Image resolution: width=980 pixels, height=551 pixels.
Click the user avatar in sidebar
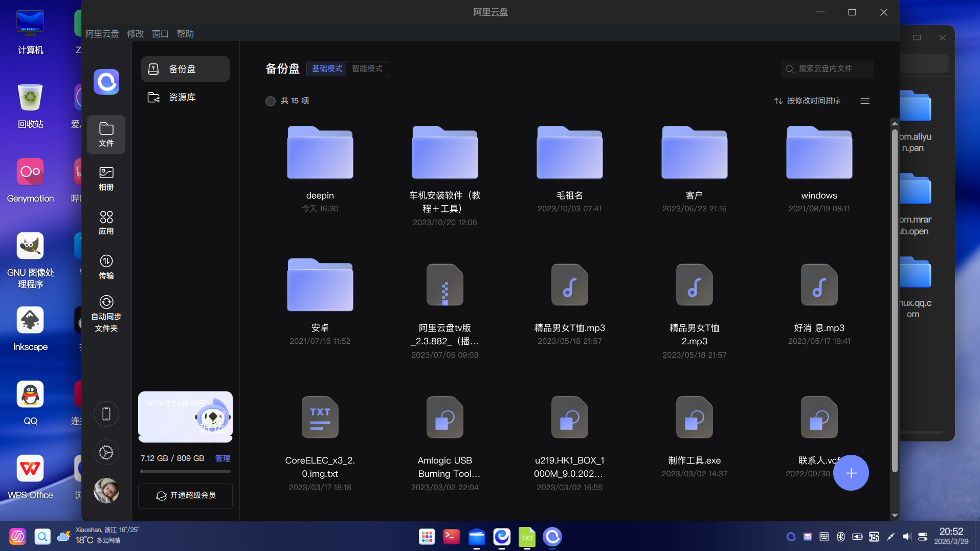pos(106,491)
